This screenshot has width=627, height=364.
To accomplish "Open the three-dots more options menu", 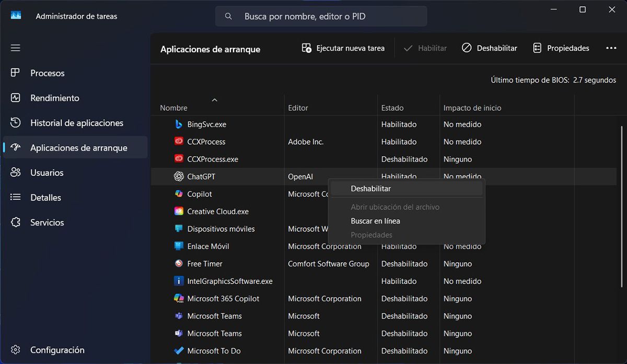I will pos(611,48).
